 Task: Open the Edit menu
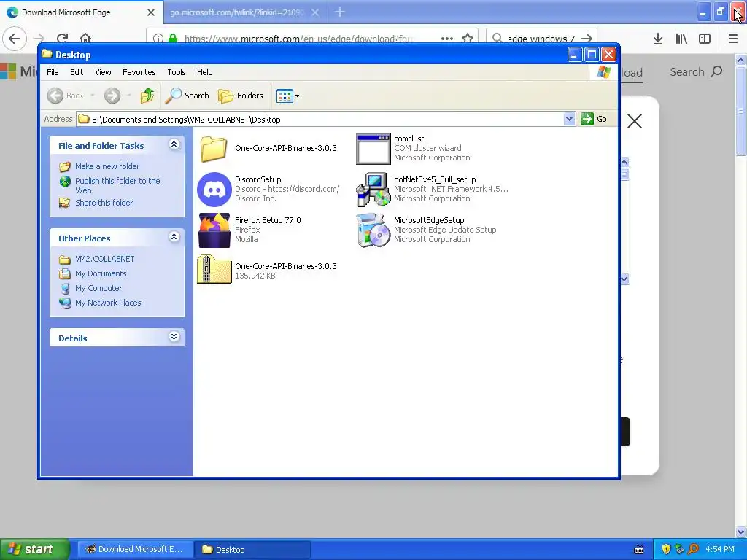77,72
